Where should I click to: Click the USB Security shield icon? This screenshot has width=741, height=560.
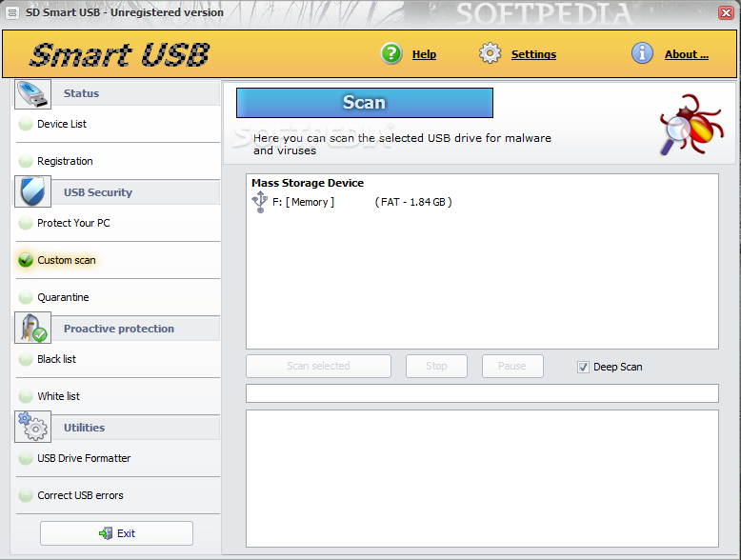32,191
